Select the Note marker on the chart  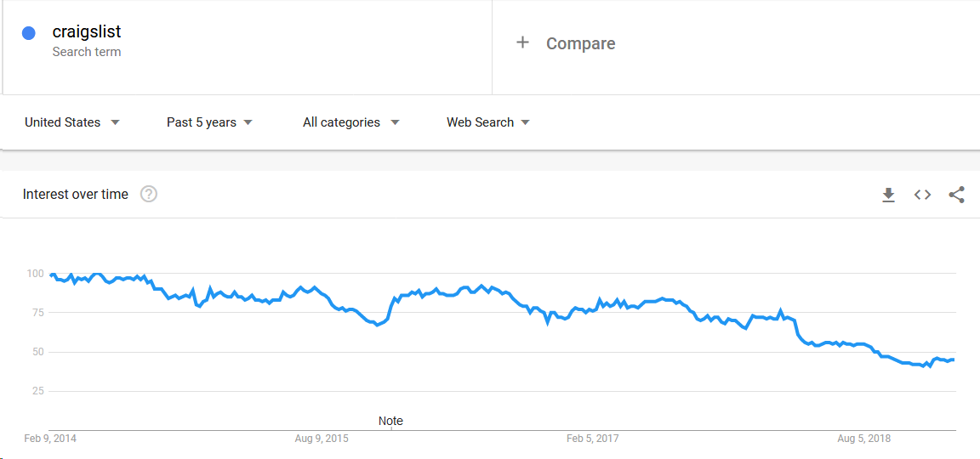click(x=390, y=421)
